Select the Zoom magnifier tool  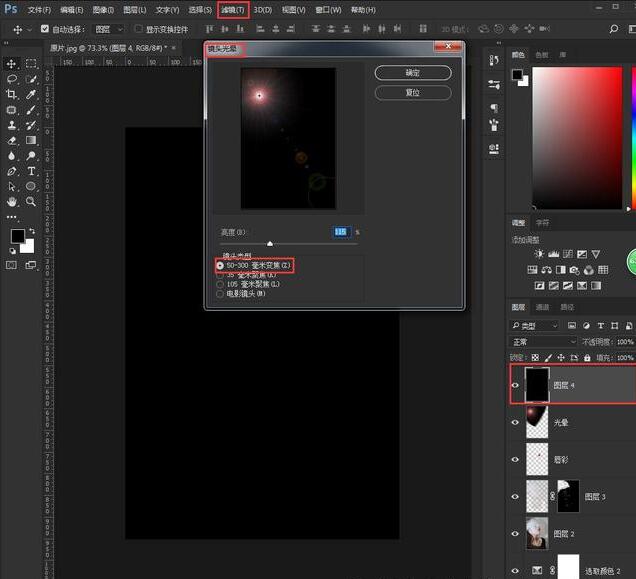[x=31, y=201]
